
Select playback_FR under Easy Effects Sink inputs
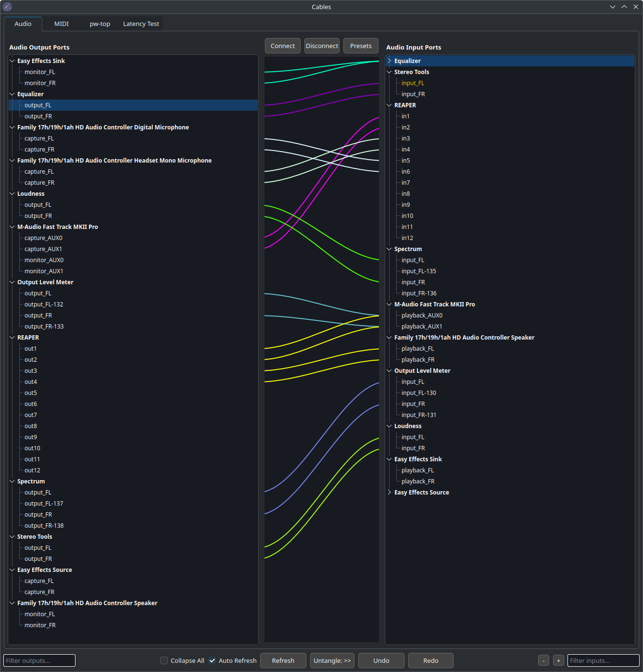tap(418, 482)
